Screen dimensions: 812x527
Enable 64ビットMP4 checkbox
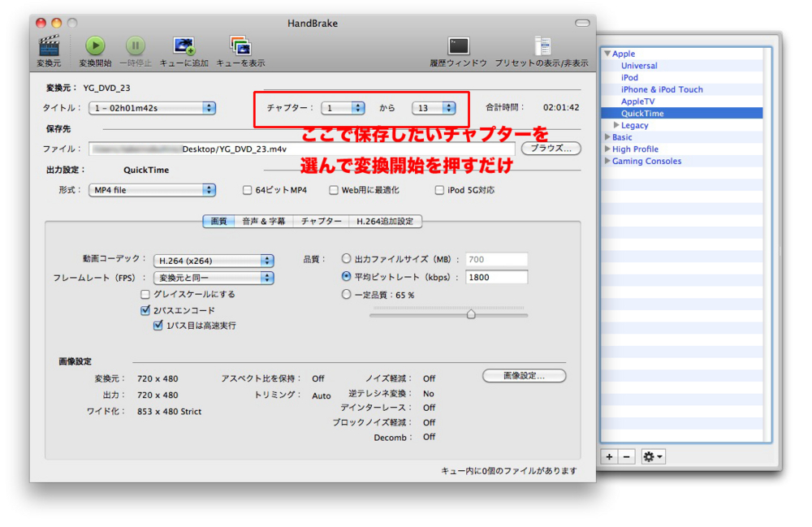[x=248, y=190]
